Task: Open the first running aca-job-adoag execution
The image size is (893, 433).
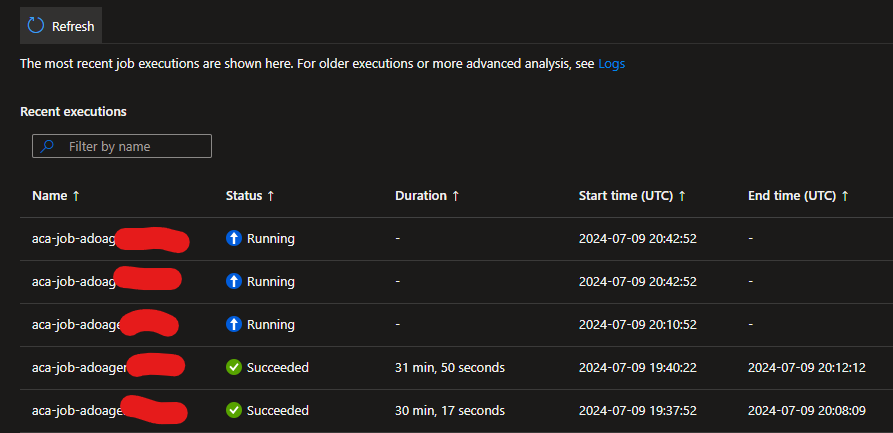Action: coord(73,239)
